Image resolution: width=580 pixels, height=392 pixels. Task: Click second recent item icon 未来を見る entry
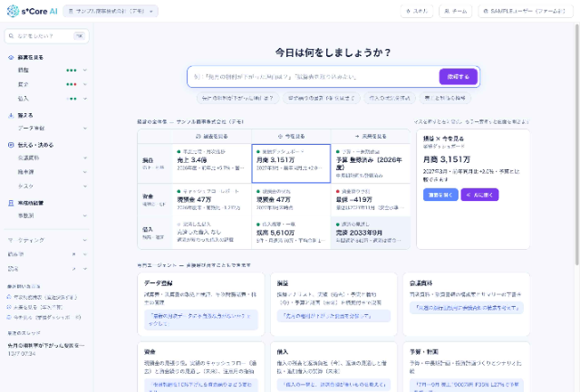pos(9,307)
